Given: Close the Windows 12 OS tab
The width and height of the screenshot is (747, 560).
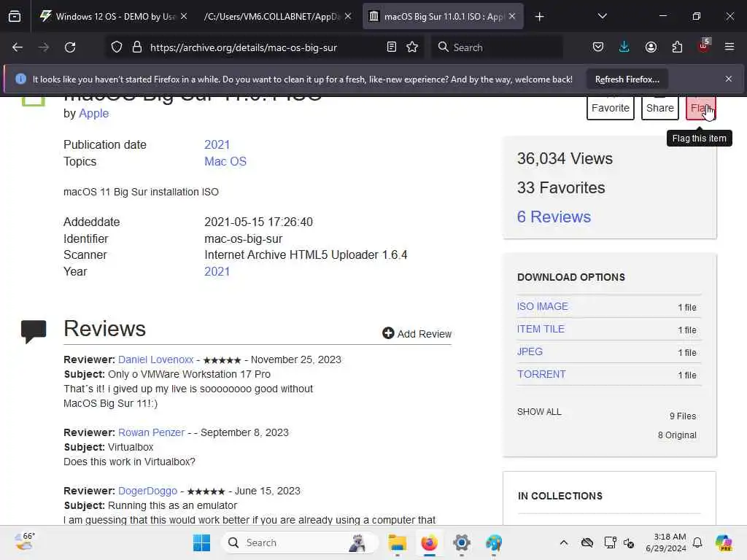Looking at the screenshot, I should click(184, 17).
